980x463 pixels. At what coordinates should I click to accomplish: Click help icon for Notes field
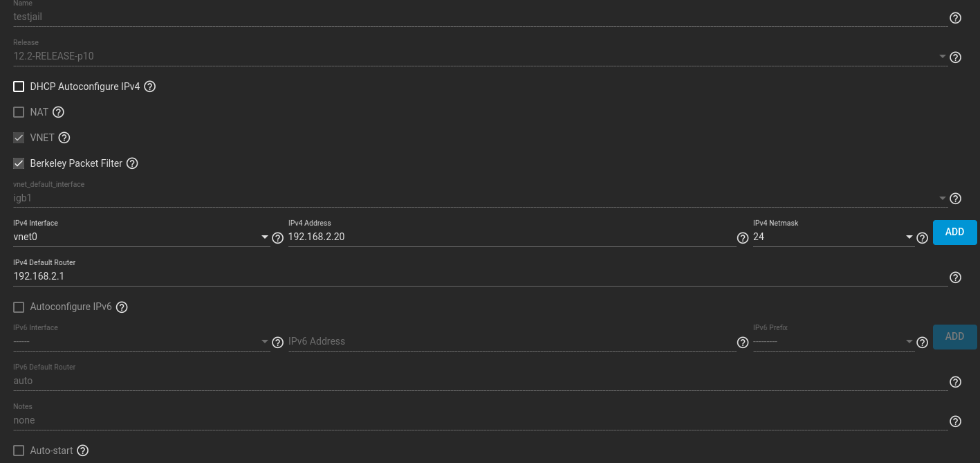(x=955, y=421)
